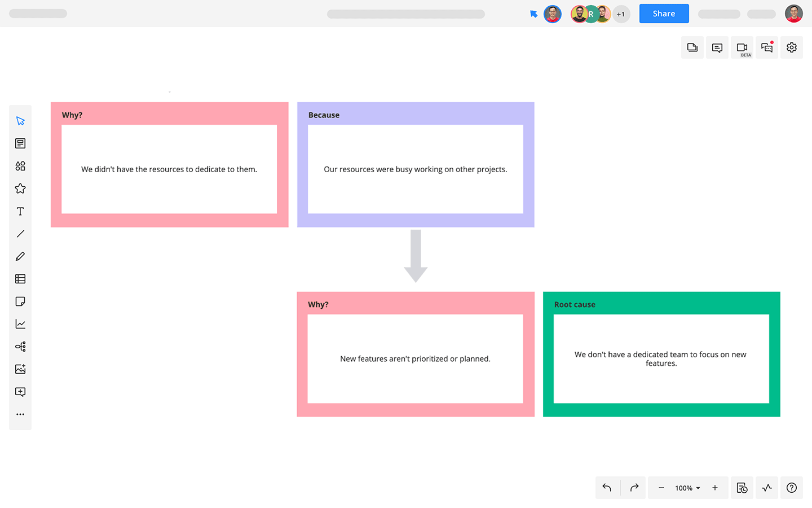812x508 pixels.
Task: Insert a table with the table tool
Action: tap(20, 279)
